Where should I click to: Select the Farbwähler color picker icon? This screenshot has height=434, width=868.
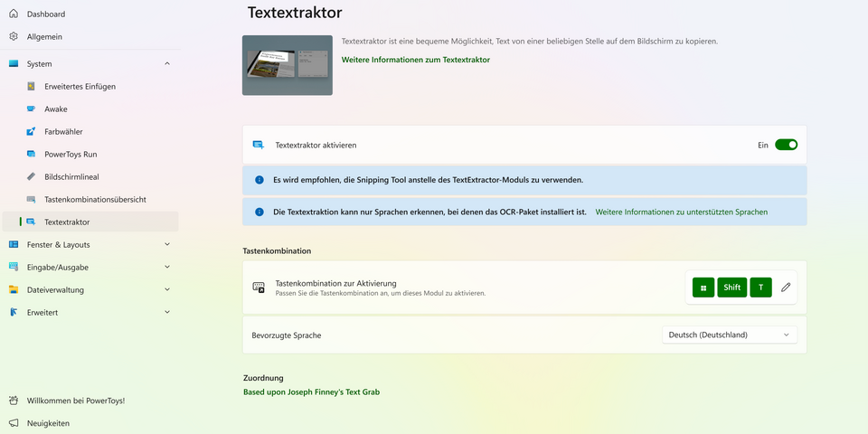point(31,132)
